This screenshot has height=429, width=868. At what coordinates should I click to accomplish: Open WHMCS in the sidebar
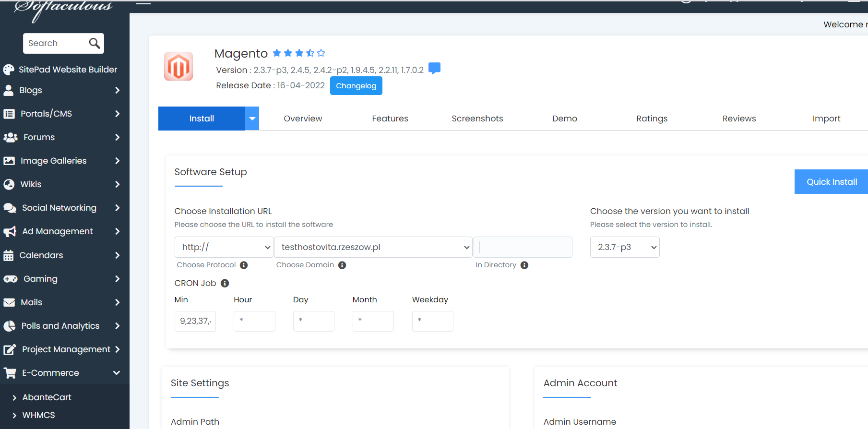coord(38,415)
